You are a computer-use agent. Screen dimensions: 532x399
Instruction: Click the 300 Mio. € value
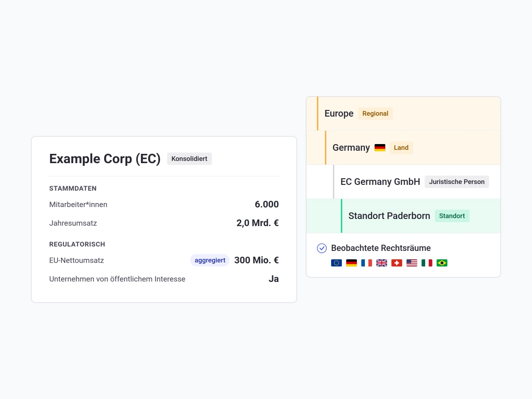(x=257, y=260)
